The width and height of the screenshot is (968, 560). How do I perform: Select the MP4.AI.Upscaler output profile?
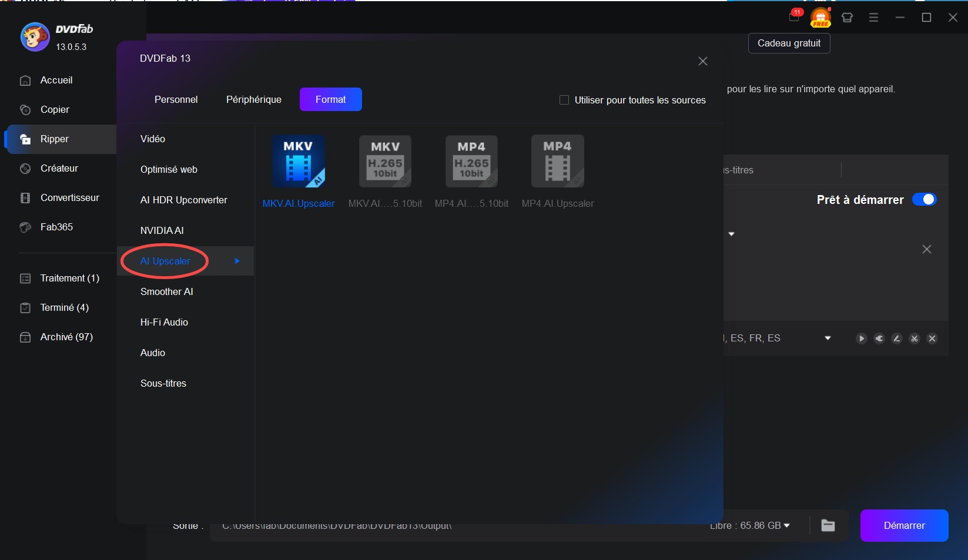tap(557, 170)
